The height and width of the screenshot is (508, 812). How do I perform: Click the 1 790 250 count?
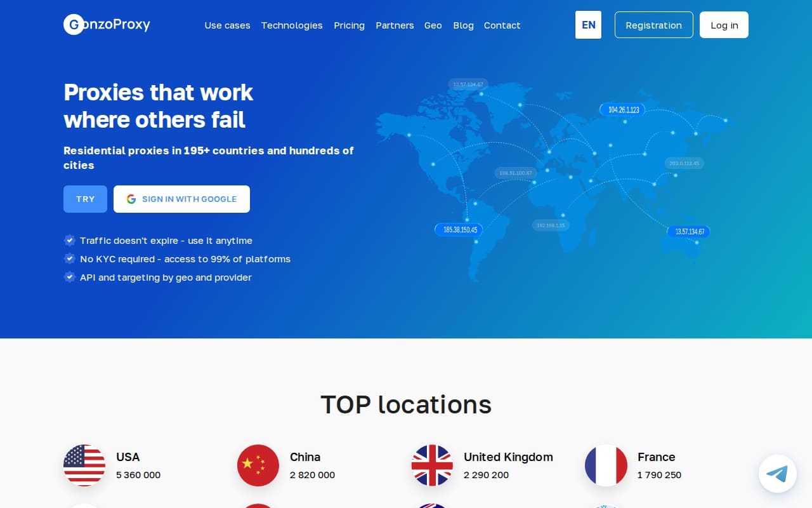pyautogui.click(x=659, y=475)
